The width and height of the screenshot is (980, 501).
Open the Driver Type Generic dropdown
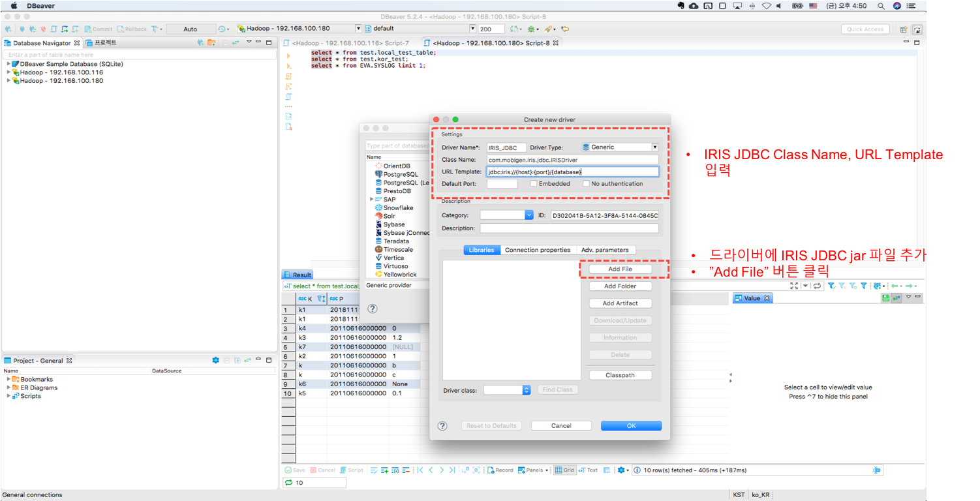[x=620, y=147]
